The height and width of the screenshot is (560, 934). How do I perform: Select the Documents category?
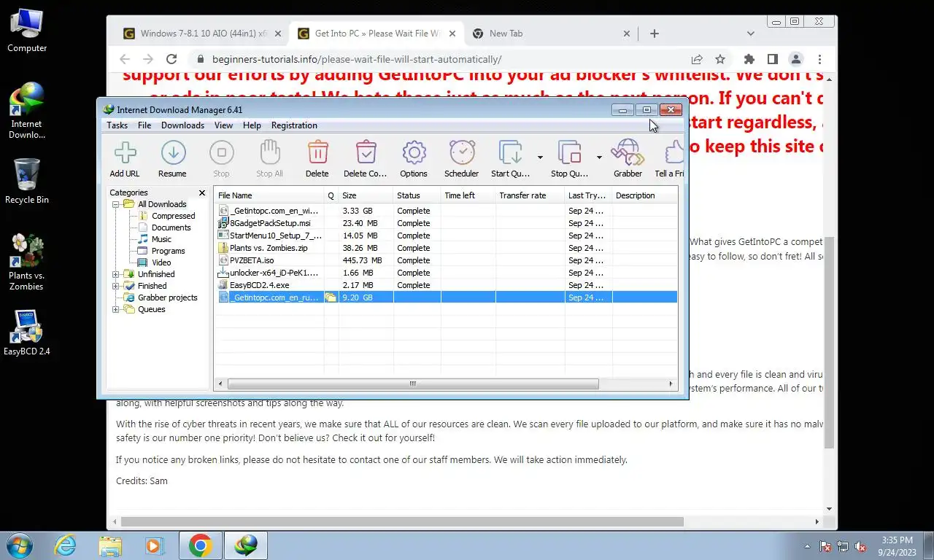tap(171, 227)
